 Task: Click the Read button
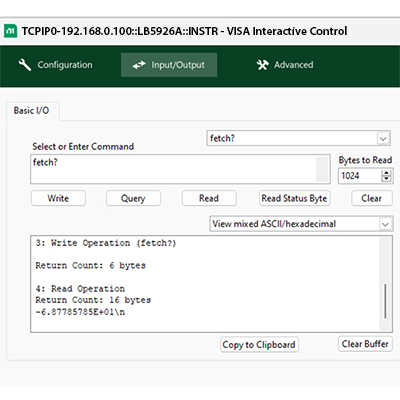(209, 198)
